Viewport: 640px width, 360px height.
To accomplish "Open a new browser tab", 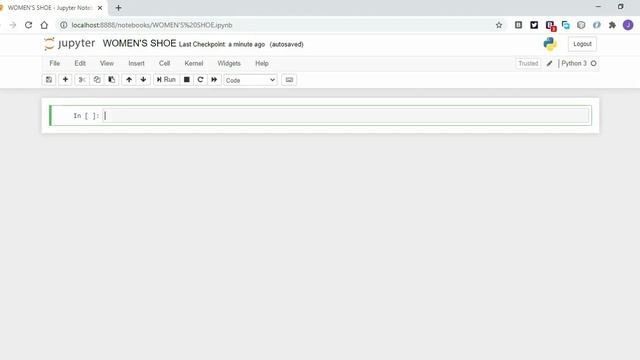I will click(x=118, y=8).
